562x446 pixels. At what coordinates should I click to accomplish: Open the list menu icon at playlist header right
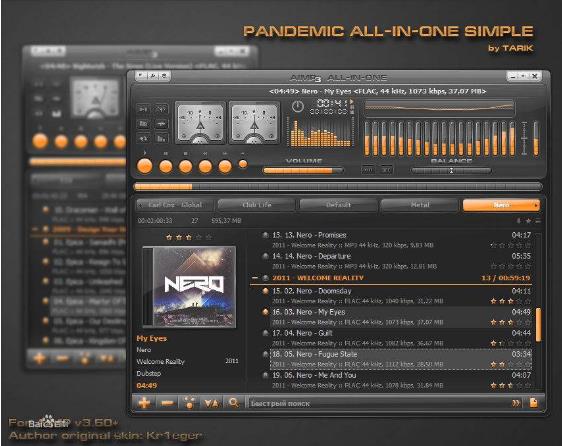click(538, 221)
